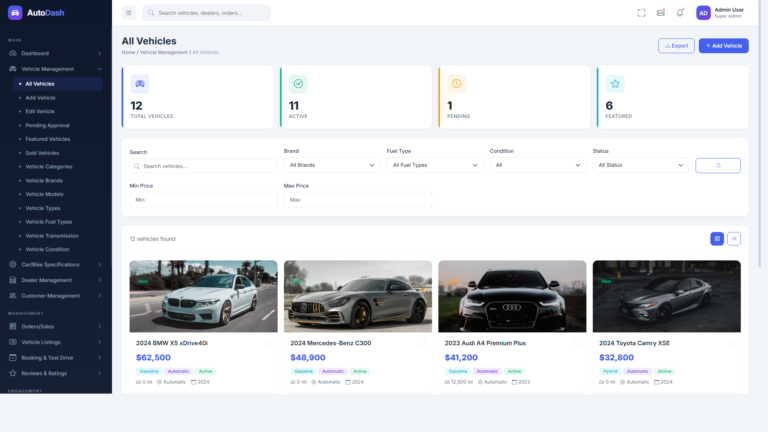The height and width of the screenshot is (432, 768).
Task: Select the Mercedes-Benz C300 checkbox
Action: coord(423,343)
